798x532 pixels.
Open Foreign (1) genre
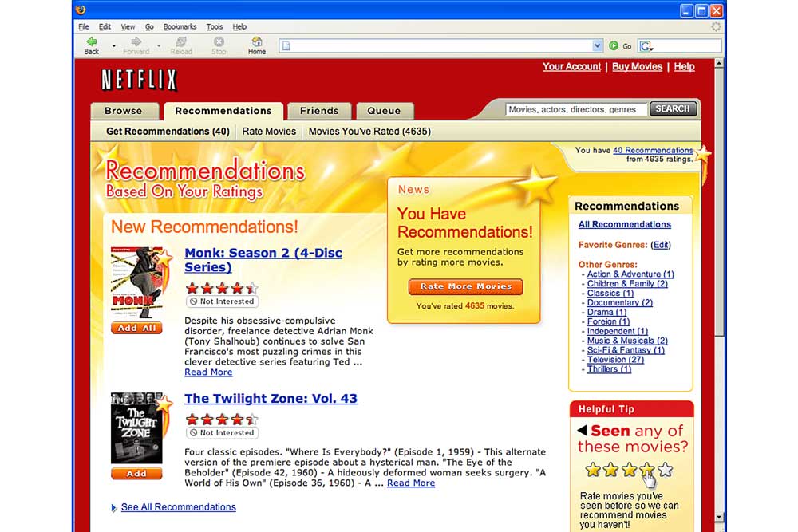[608, 321]
